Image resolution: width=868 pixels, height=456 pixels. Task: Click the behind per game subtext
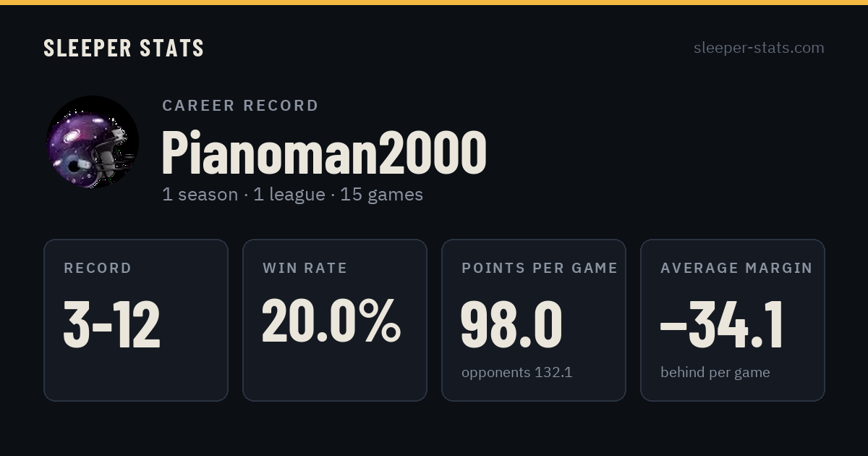point(715,373)
